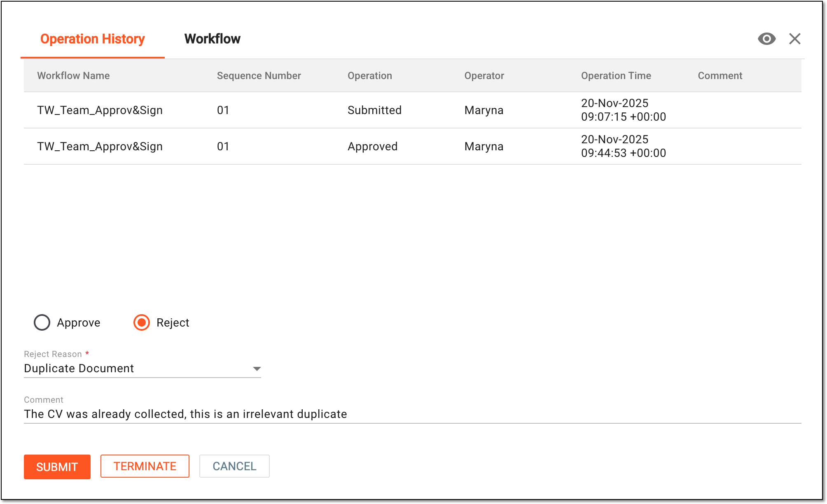Open the Workflow tab
The image size is (827, 504).
(x=213, y=39)
